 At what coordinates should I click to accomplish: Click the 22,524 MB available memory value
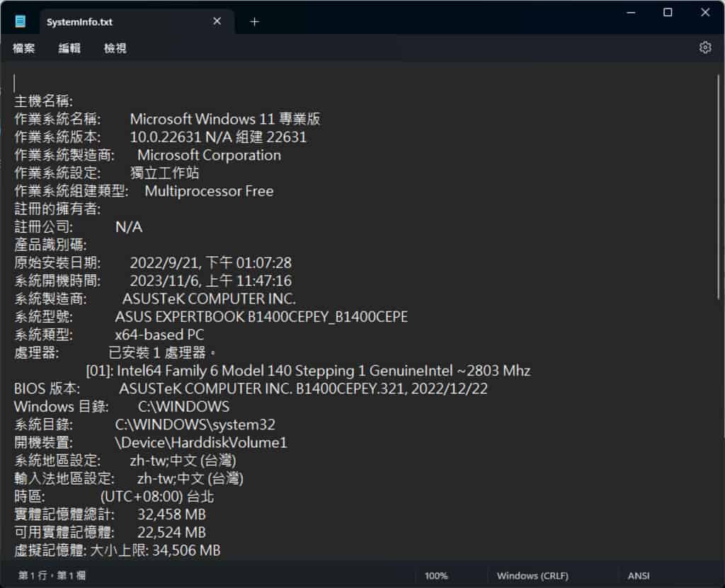point(171,533)
